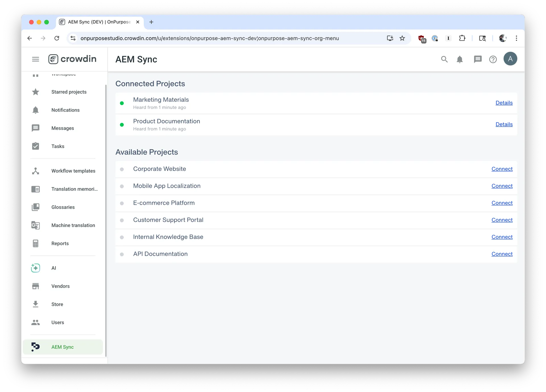Click the Chrome profile avatar
Viewport: 546px width, 392px height.
[502, 38]
